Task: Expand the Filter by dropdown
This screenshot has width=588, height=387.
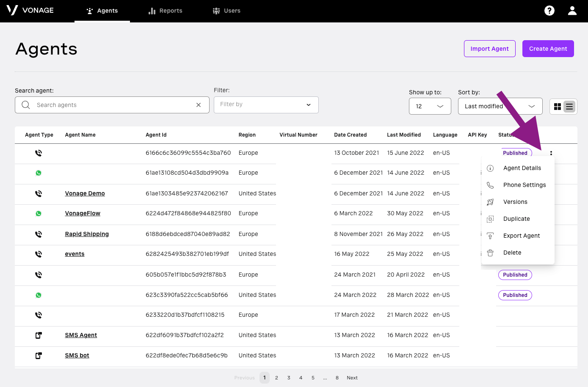Action: 266,104
